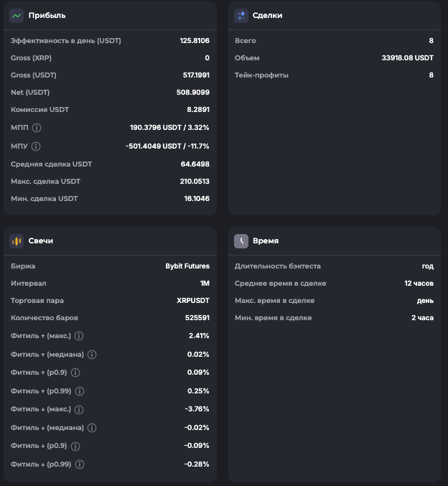Click the XRPUSDT trading pair value
Screen dimensions: 448x486
click(192, 301)
